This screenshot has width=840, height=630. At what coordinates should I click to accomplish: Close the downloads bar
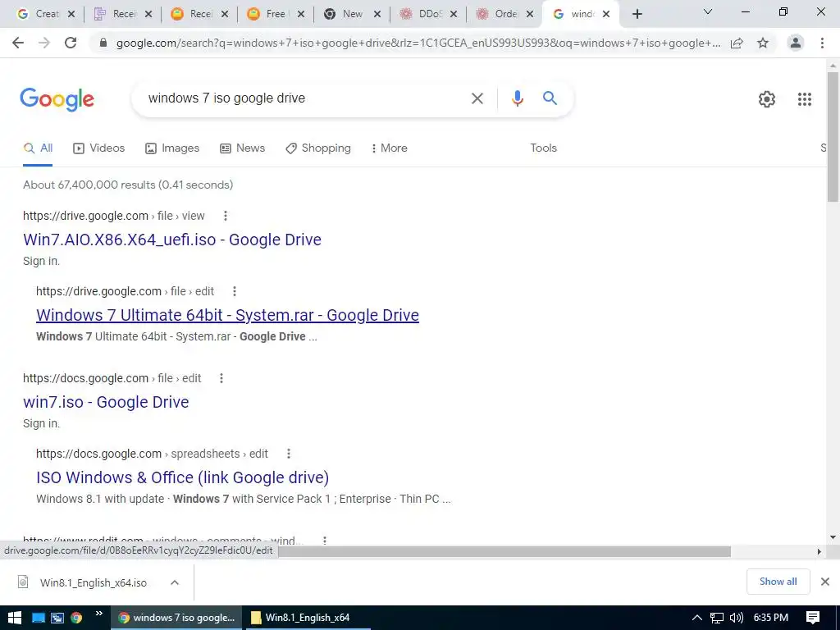825,582
